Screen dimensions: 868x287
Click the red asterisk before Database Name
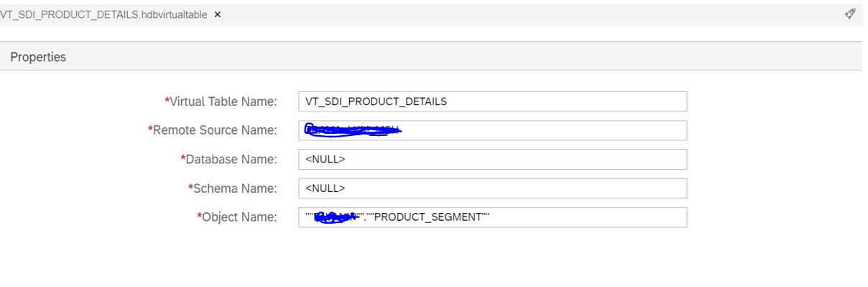coord(183,158)
